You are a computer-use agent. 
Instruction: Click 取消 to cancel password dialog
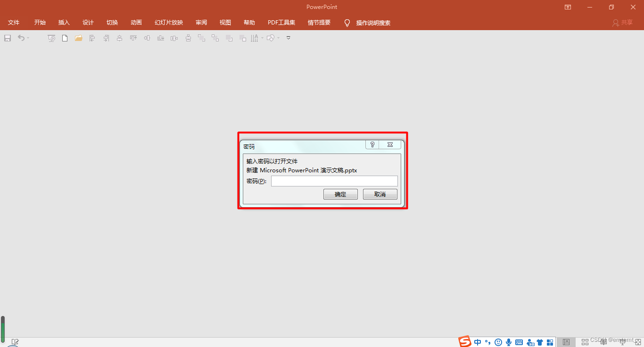[x=380, y=194]
